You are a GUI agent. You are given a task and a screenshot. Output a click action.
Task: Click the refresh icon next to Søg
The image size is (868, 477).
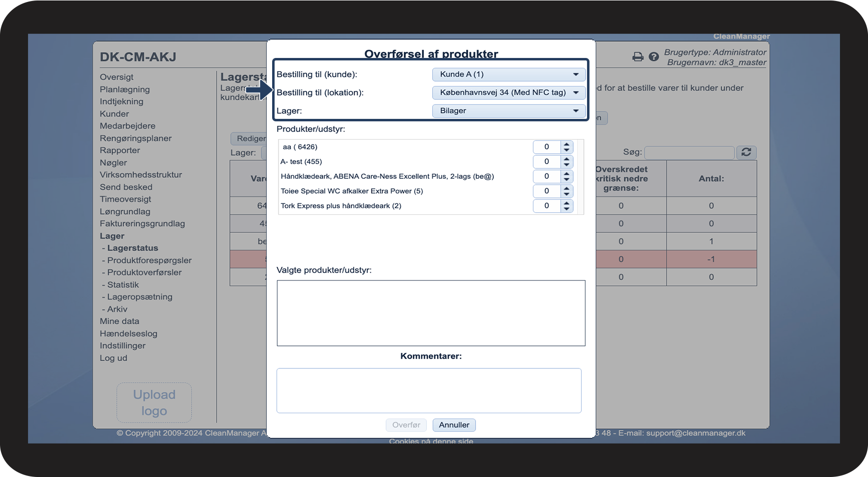[746, 152]
